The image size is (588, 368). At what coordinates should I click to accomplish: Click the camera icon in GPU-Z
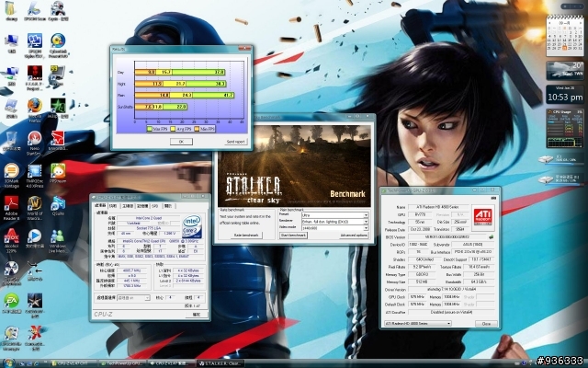coord(493,199)
